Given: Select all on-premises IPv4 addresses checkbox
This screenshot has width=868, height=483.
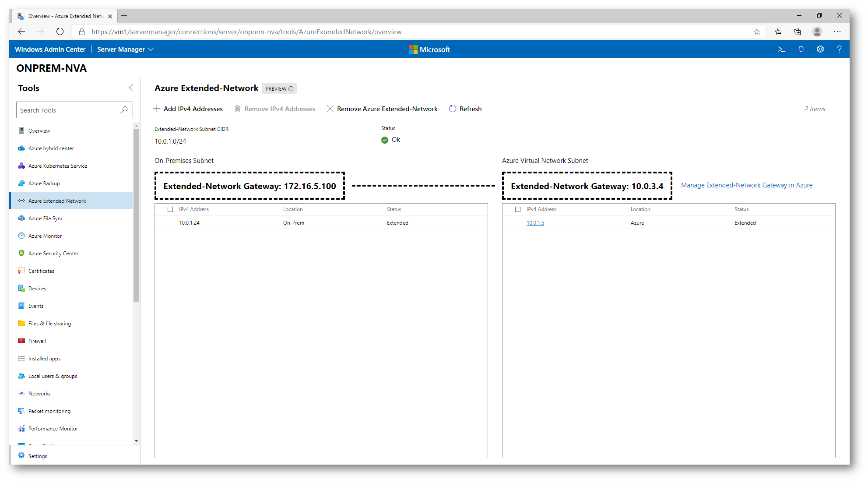Looking at the screenshot, I should click(170, 209).
